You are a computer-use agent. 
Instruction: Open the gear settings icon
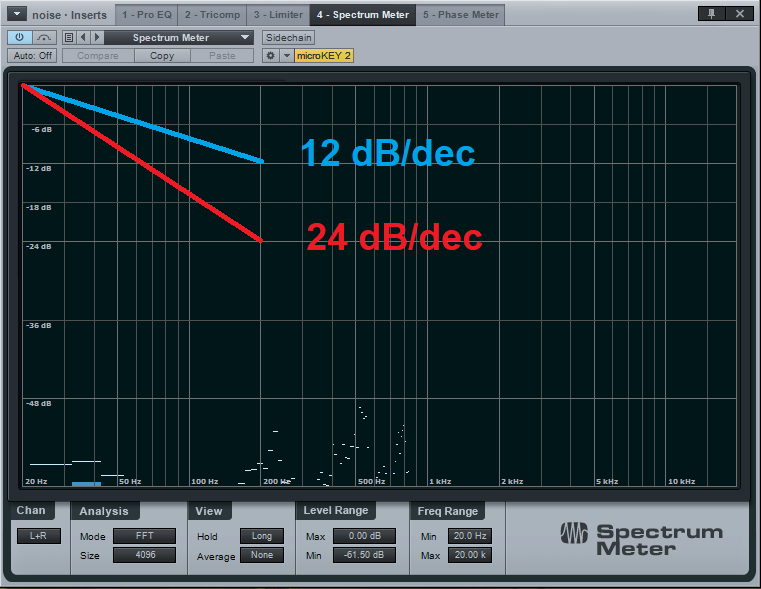coord(271,56)
